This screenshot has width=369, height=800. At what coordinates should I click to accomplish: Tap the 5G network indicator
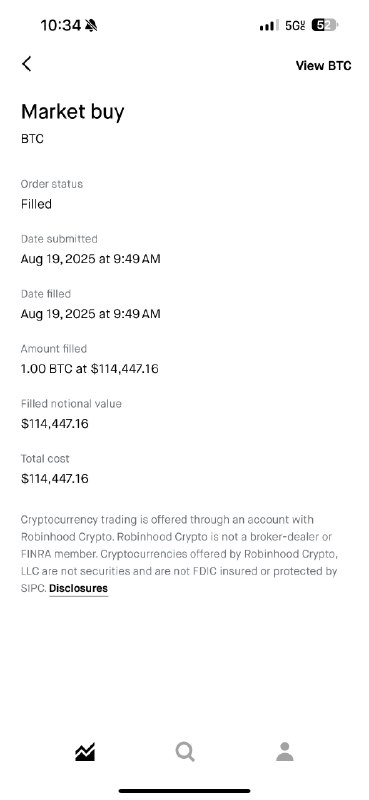tap(295, 25)
